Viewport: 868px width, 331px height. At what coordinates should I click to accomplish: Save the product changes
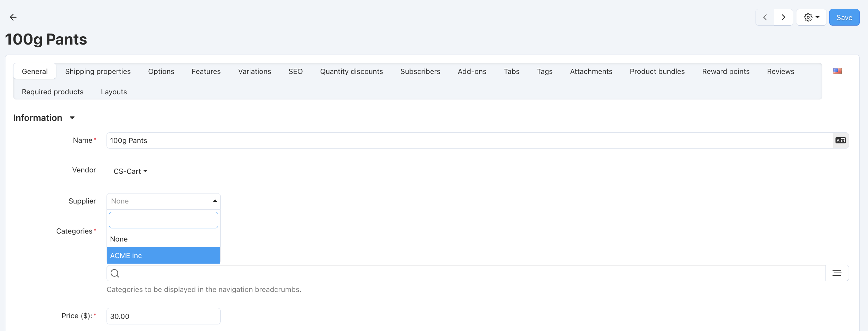pos(844,17)
